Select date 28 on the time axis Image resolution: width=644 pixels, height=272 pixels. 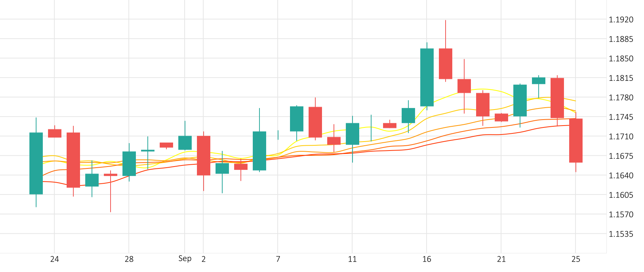point(129,259)
